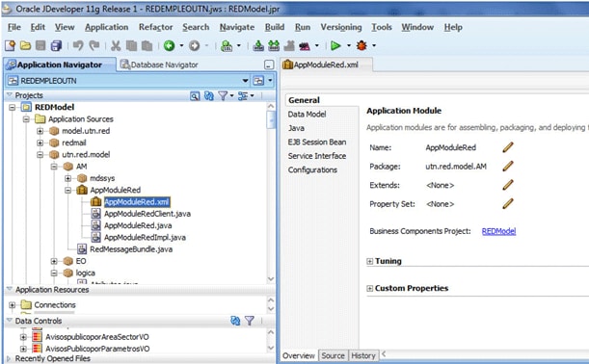The width and height of the screenshot is (589, 364).
Task: Select AppModuleRed.java file in the tree
Action: click(x=138, y=225)
